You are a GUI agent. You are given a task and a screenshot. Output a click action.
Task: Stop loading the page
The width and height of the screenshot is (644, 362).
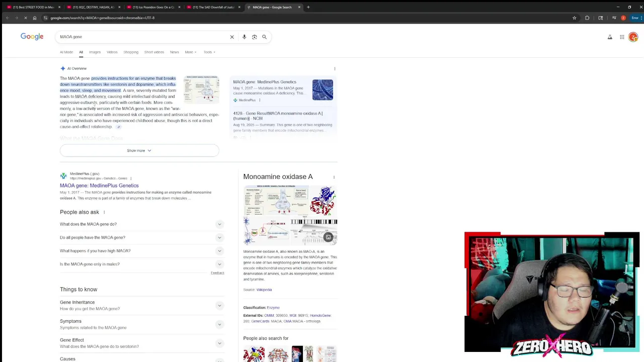click(25, 18)
